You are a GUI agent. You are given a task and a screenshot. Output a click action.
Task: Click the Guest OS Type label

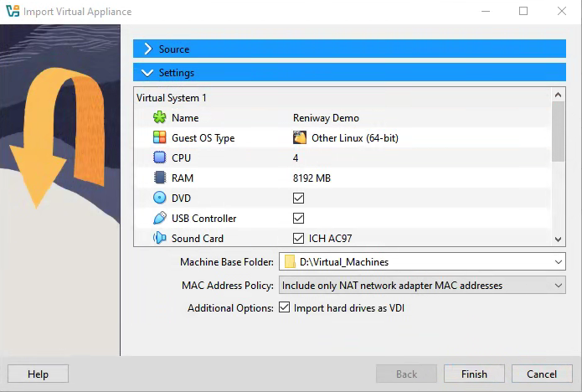pos(203,138)
